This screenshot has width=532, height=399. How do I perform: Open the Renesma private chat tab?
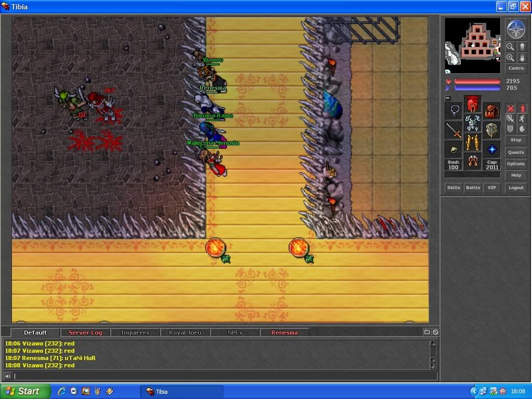[x=285, y=332]
